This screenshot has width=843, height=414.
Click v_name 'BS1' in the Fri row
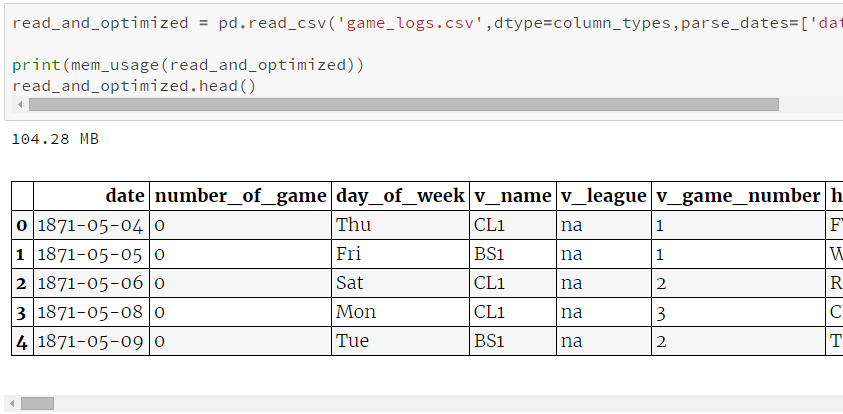tap(513, 254)
